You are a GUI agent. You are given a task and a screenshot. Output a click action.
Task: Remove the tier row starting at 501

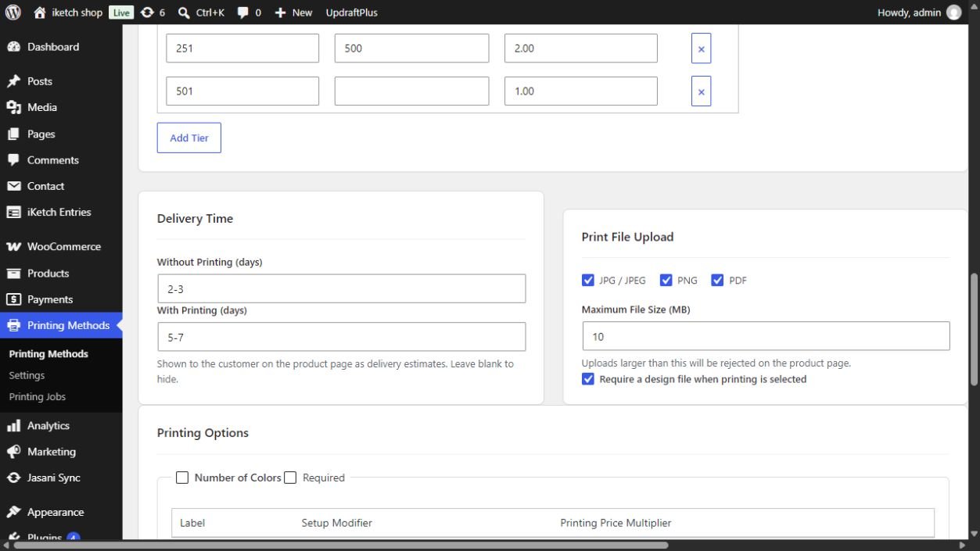pyautogui.click(x=701, y=91)
